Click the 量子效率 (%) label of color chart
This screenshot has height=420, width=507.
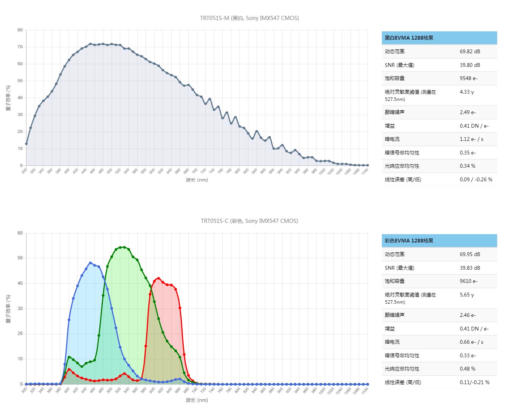tap(8, 309)
